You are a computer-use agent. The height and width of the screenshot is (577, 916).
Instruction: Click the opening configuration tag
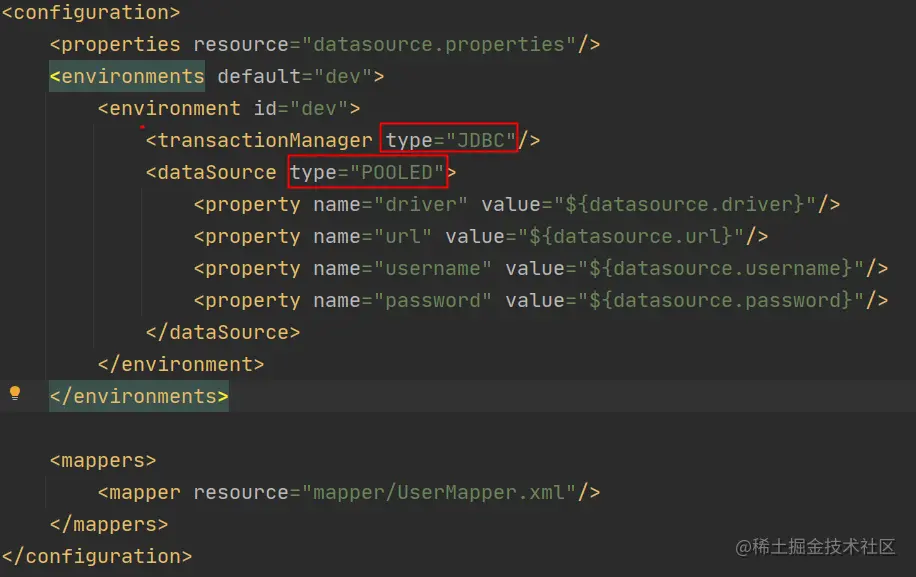[91, 12]
